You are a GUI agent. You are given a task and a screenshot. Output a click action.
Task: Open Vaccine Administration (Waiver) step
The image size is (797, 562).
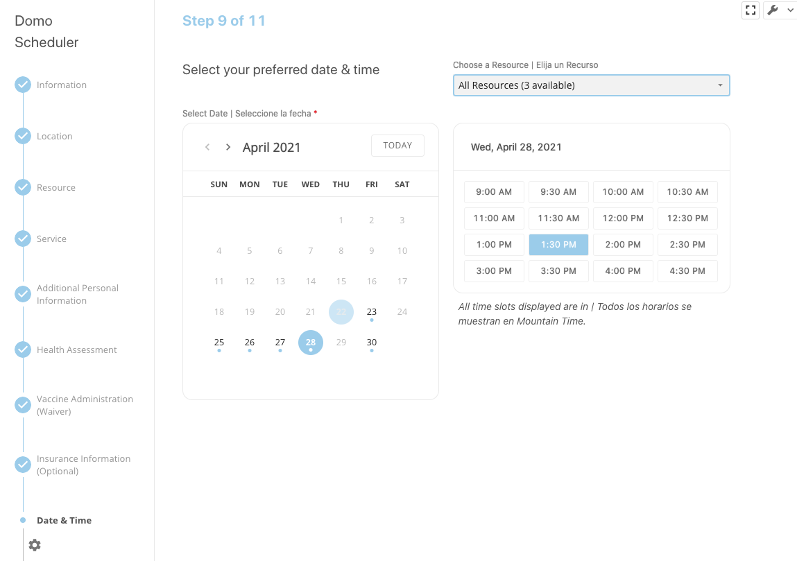click(x=85, y=405)
